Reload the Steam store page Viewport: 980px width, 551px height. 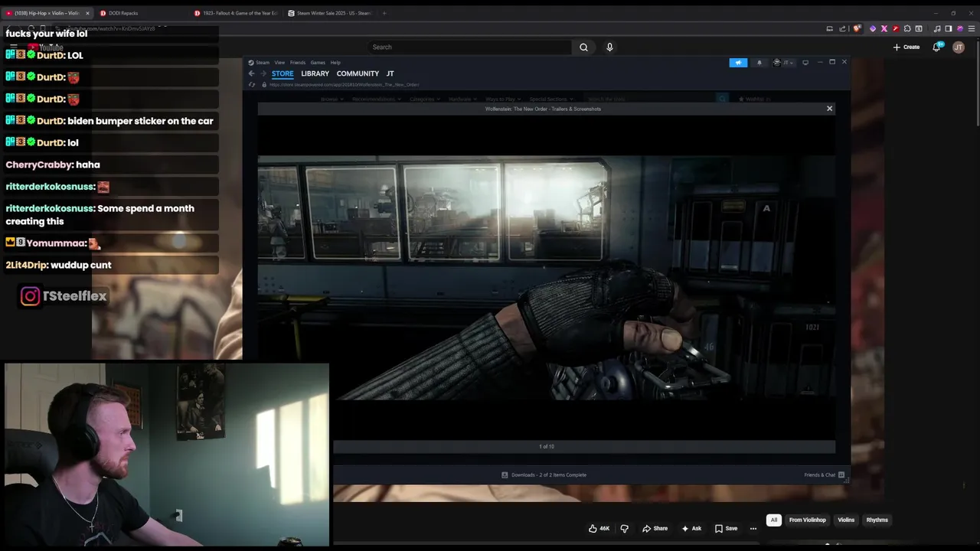[x=252, y=85]
